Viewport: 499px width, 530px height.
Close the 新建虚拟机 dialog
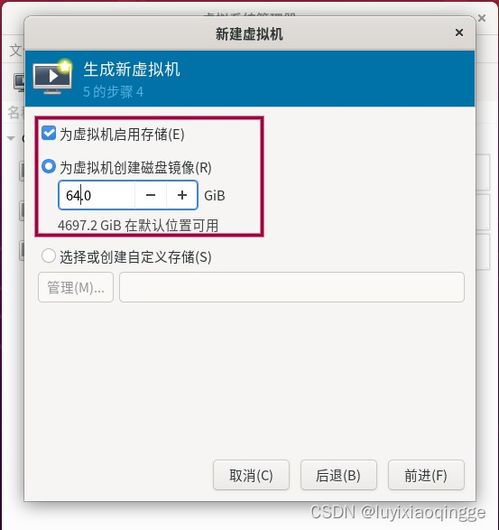pos(459,33)
